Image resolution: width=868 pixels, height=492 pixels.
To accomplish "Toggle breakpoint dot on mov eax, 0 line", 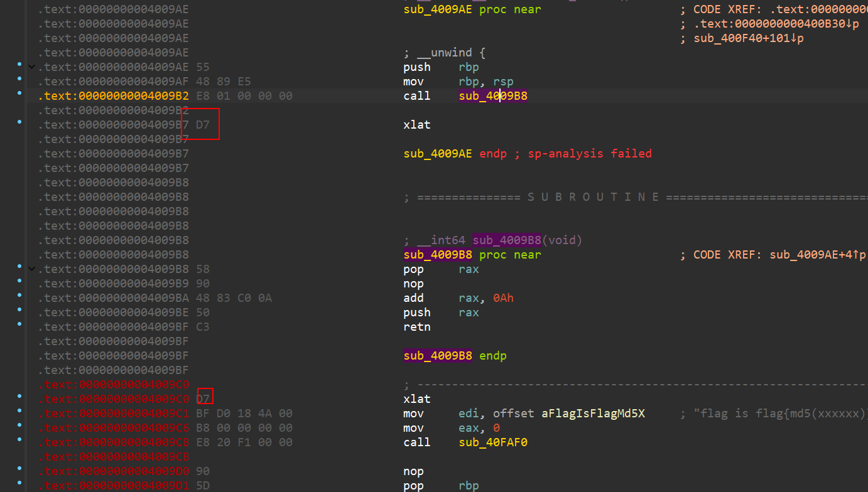I will click(19, 425).
